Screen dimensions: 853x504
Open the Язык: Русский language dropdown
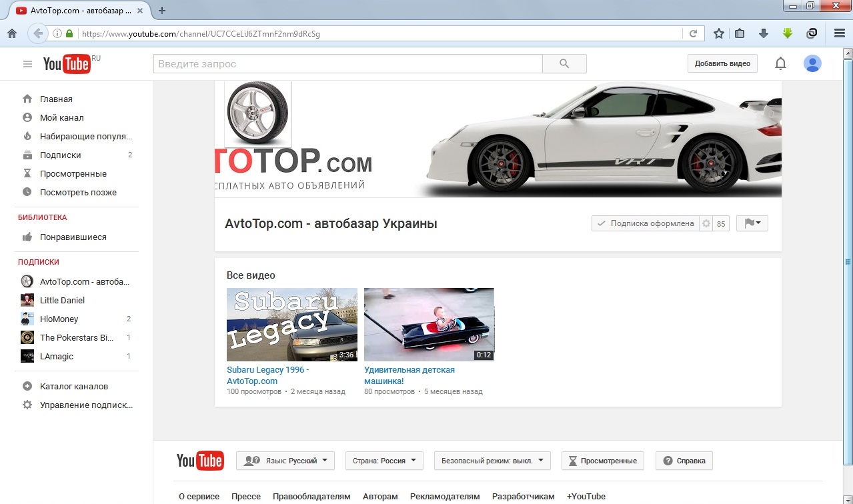coord(285,461)
